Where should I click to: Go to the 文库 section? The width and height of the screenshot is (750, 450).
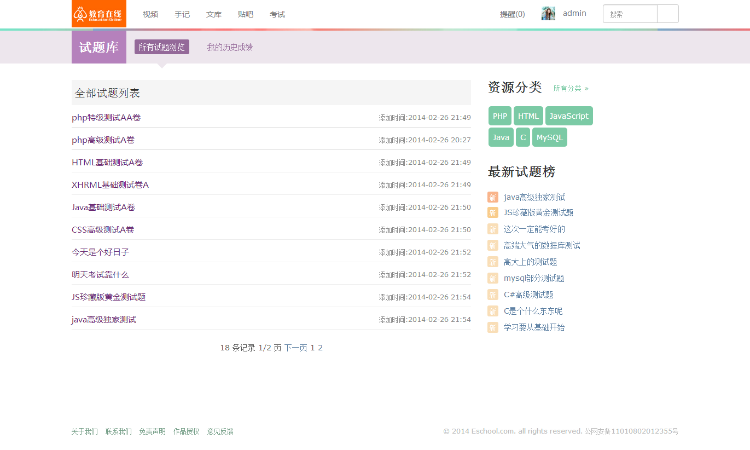click(214, 14)
